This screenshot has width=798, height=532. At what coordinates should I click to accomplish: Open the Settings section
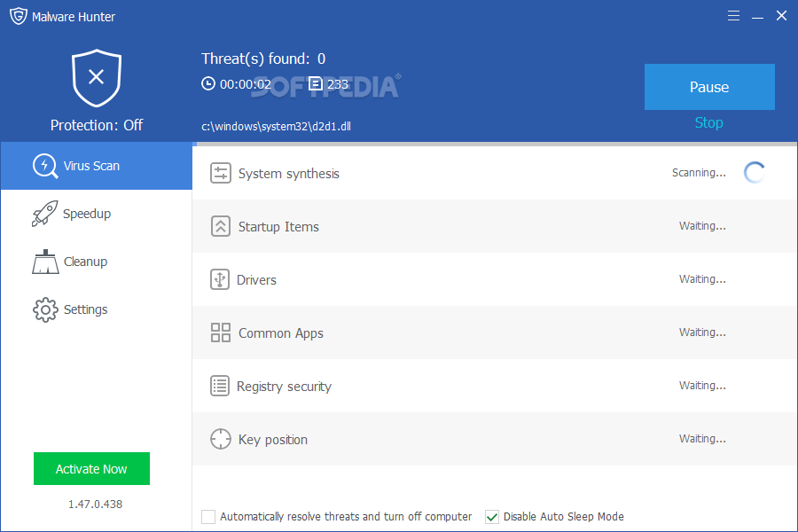tap(97, 309)
